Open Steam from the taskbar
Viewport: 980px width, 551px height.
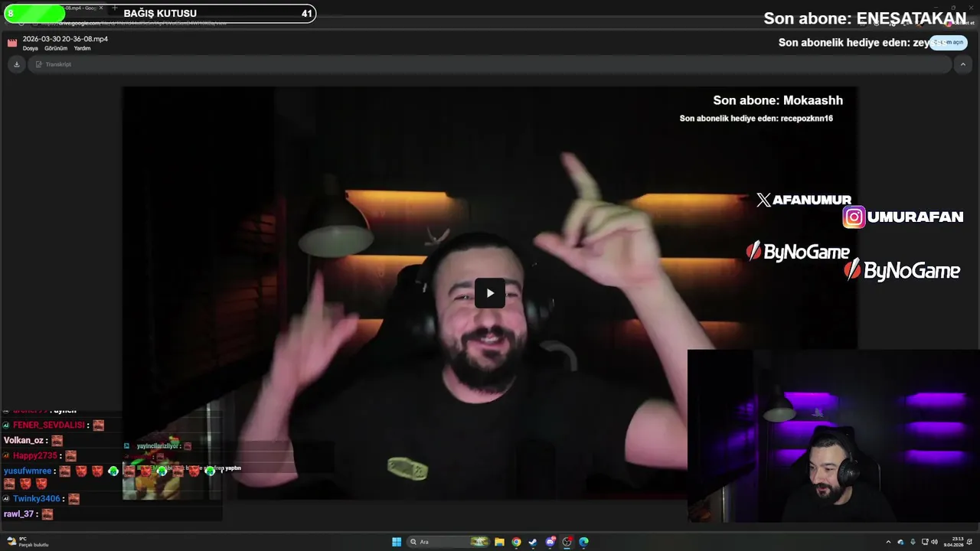tap(533, 542)
